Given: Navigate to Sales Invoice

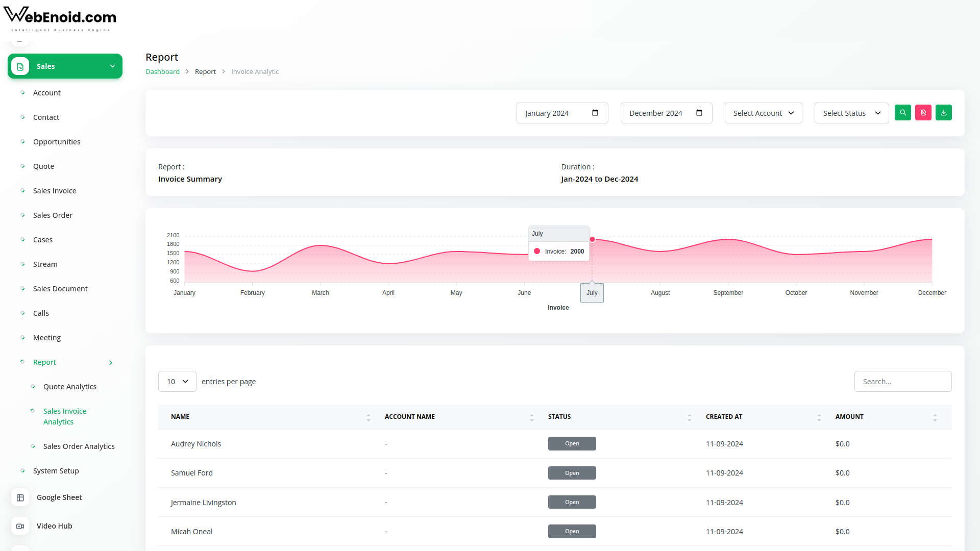Looking at the screenshot, I should coord(55,191).
